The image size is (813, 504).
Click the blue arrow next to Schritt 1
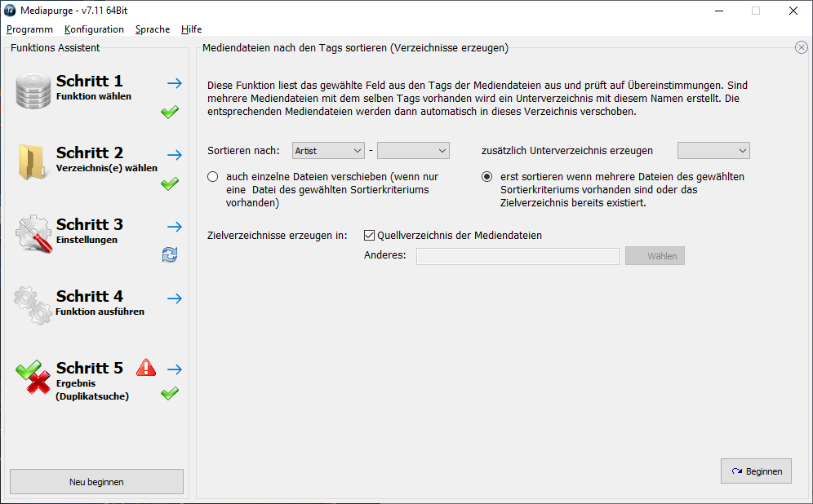(x=174, y=82)
